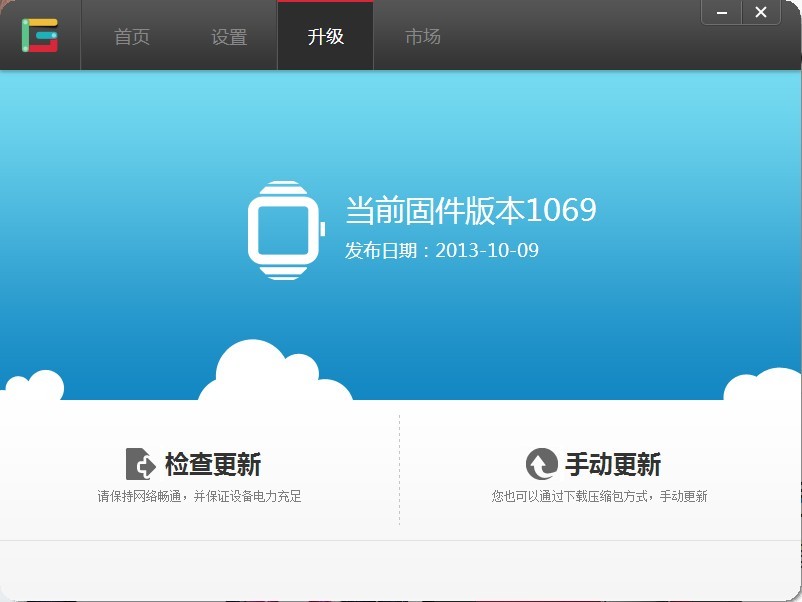
Task: Select the 升级 tab
Action: (325, 37)
